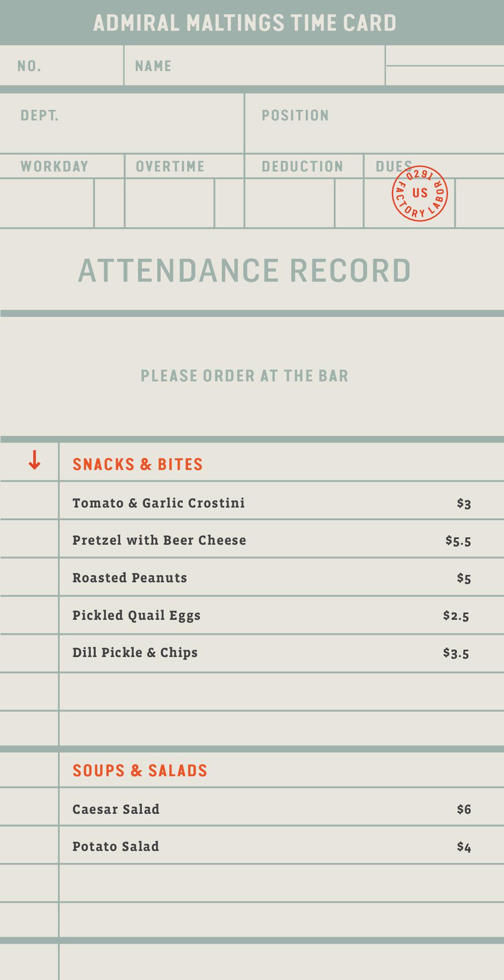Viewport: 504px width, 980px height.
Task: Click the Attendance Record title
Action: click(x=245, y=270)
